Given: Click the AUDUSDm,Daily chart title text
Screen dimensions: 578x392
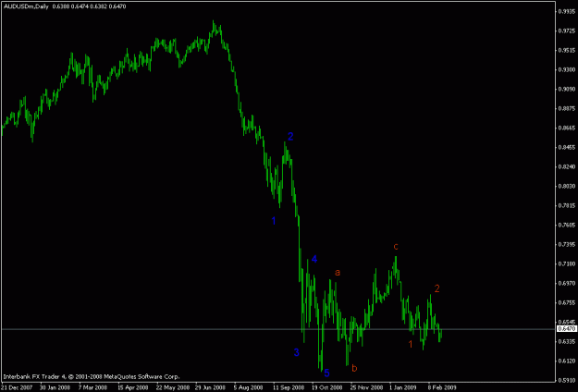Looking at the screenshot, I should 26,6.
